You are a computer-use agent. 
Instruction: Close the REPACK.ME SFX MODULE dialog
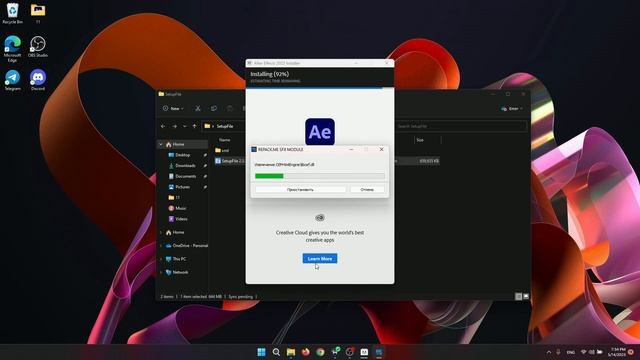pyautogui.click(x=382, y=149)
